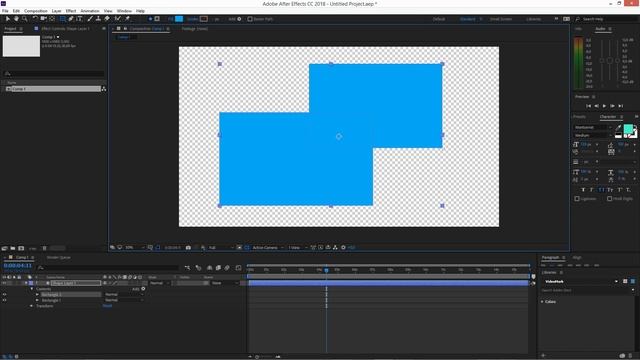Open the Render Queue tab
The height and width of the screenshot is (360, 640).
(58, 258)
